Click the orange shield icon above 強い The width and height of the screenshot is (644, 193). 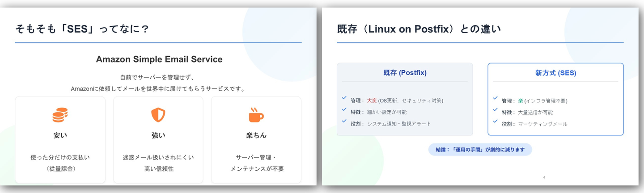(x=158, y=115)
